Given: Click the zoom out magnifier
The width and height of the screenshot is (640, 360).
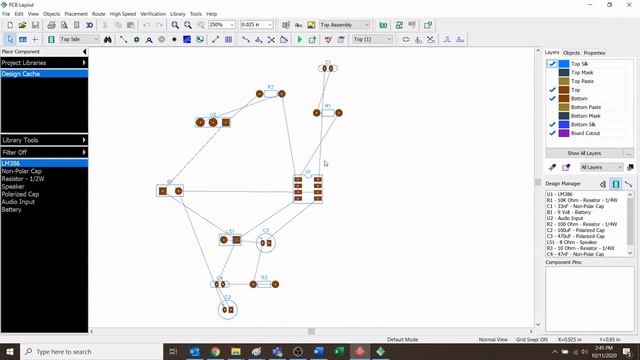Looking at the screenshot, I should (188, 25).
